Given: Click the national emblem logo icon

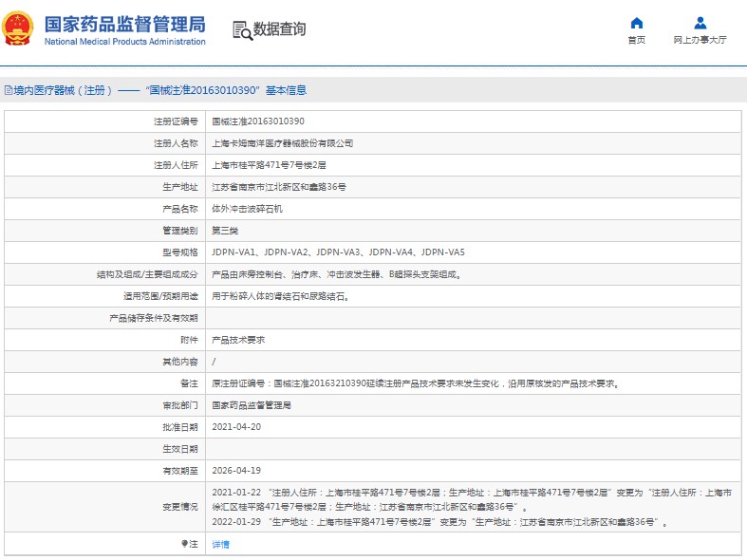Looking at the screenshot, I should pos(18,29).
